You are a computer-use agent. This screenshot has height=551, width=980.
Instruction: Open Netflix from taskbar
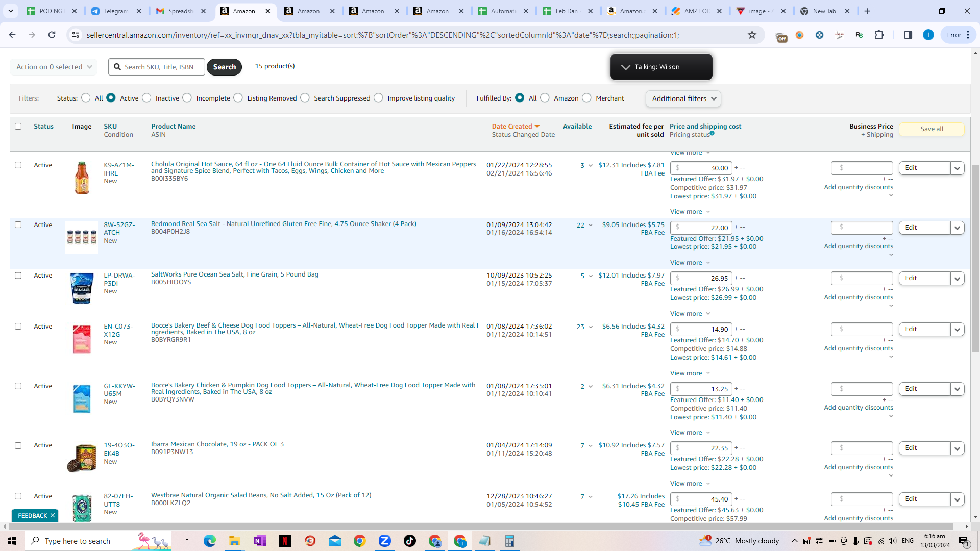tap(284, 541)
